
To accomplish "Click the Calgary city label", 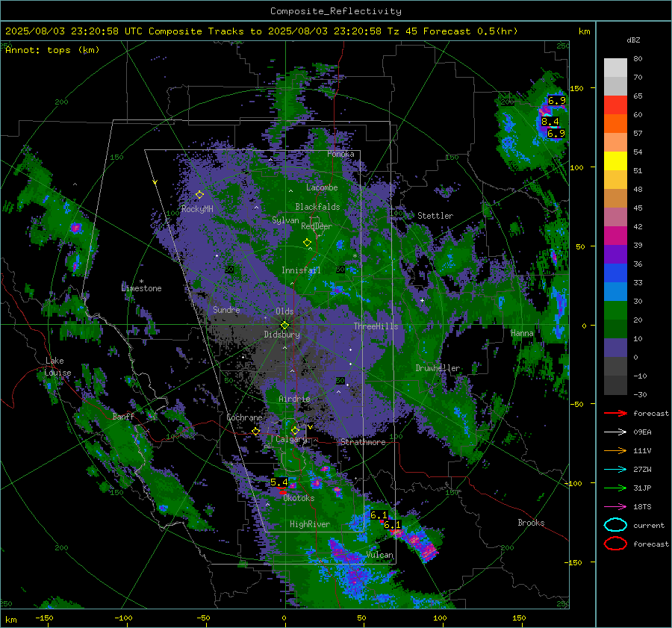I will coord(291,439).
